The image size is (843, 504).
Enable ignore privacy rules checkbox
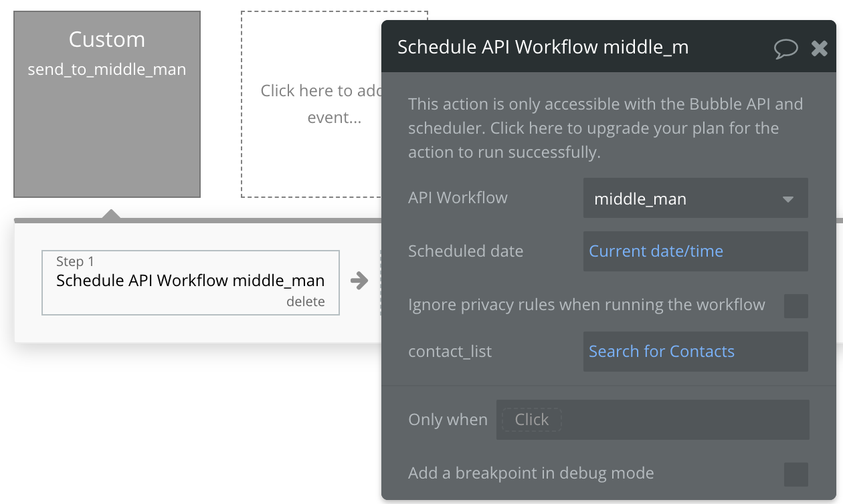pyautogui.click(x=795, y=305)
